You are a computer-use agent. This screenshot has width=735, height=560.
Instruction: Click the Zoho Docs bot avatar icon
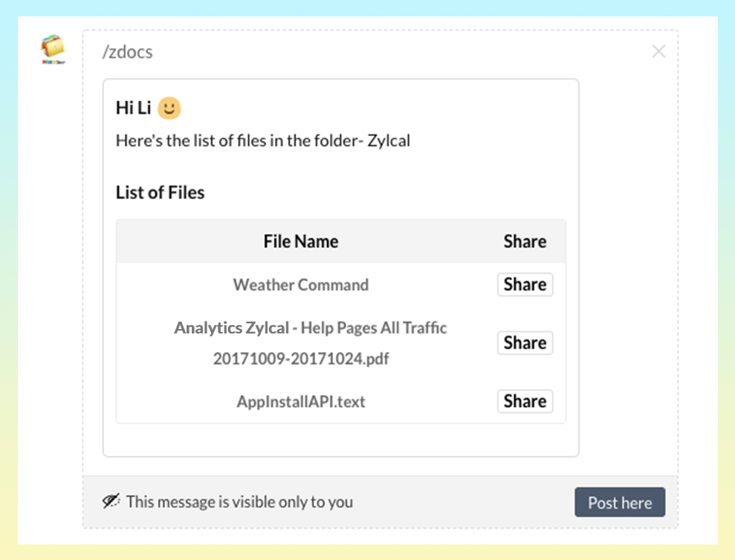pyautogui.click(x=53, y=50)
